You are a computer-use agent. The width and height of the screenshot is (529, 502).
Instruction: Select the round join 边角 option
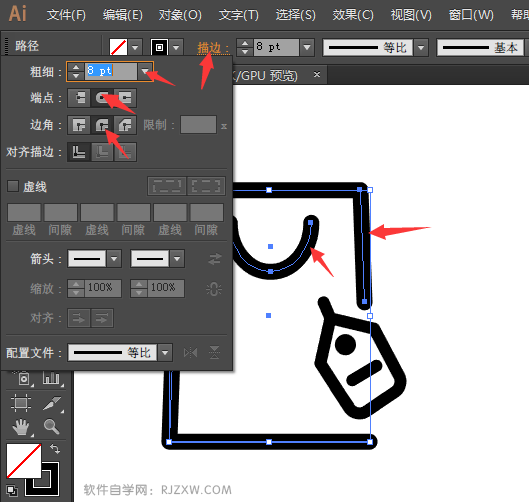tap(102, 125)
